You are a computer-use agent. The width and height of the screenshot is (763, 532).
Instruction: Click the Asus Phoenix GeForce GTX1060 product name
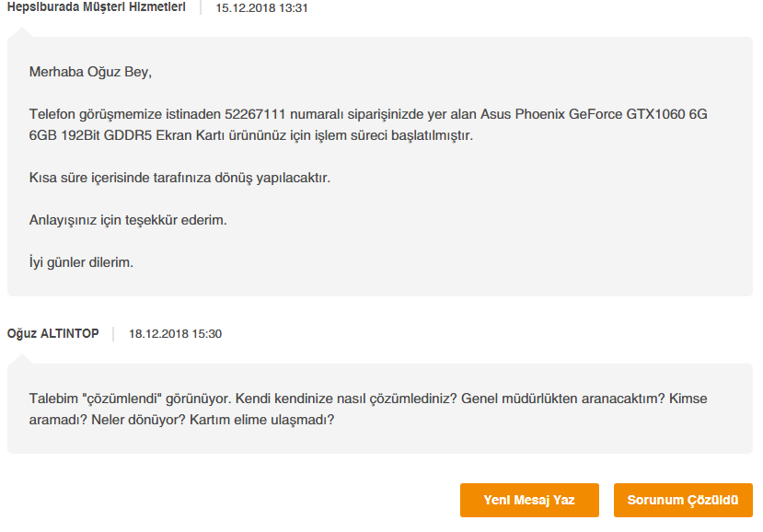coord(583,114)
